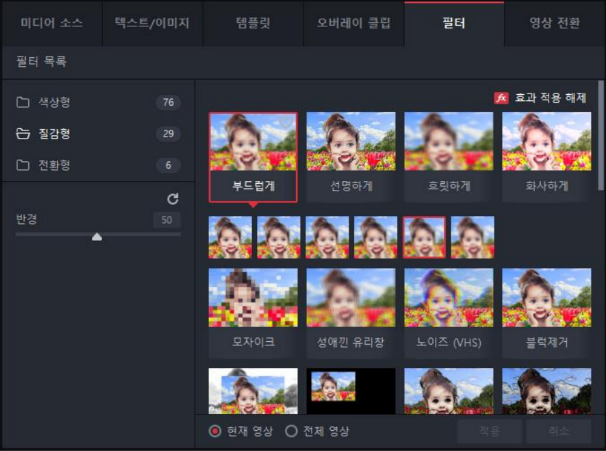Open the 텍스트/이미지 tab
This screenshot has height=451, width=606.
point(152,22)
